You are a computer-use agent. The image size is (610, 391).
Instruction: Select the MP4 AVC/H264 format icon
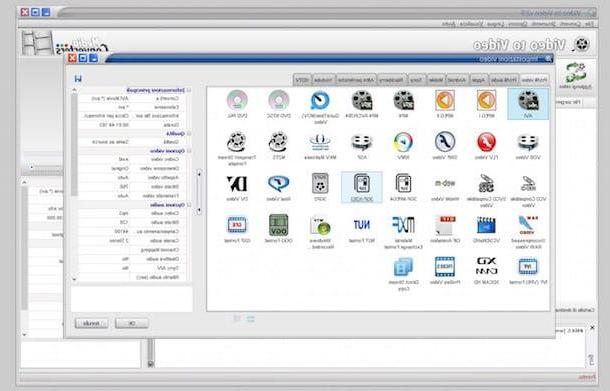pyautogui.click(x=362, y=103)
